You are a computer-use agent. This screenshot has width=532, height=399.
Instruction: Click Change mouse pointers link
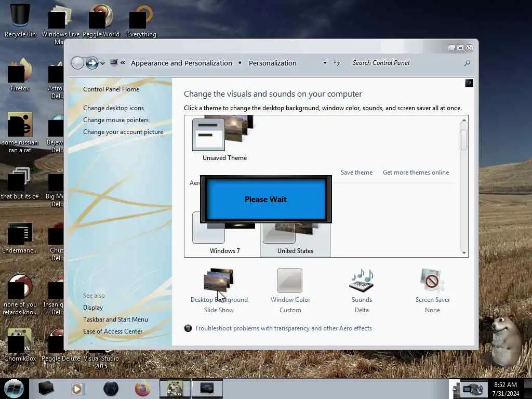point(116,120)
